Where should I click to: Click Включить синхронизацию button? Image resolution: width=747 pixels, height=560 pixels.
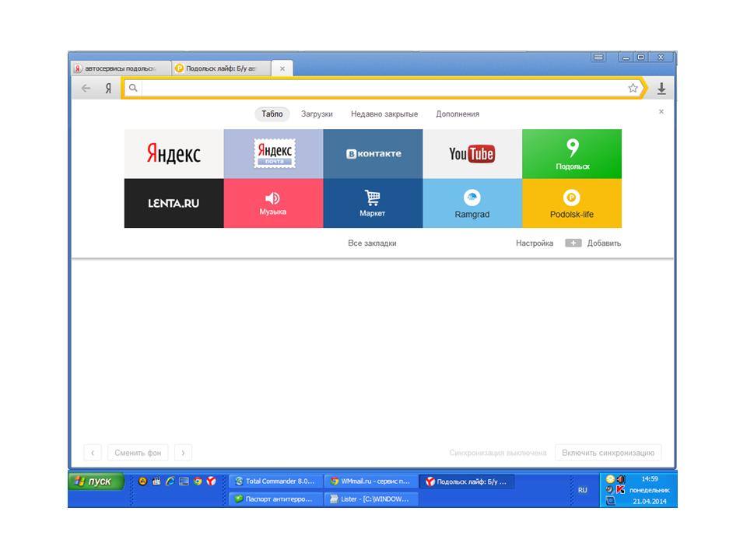click(608, 453)
